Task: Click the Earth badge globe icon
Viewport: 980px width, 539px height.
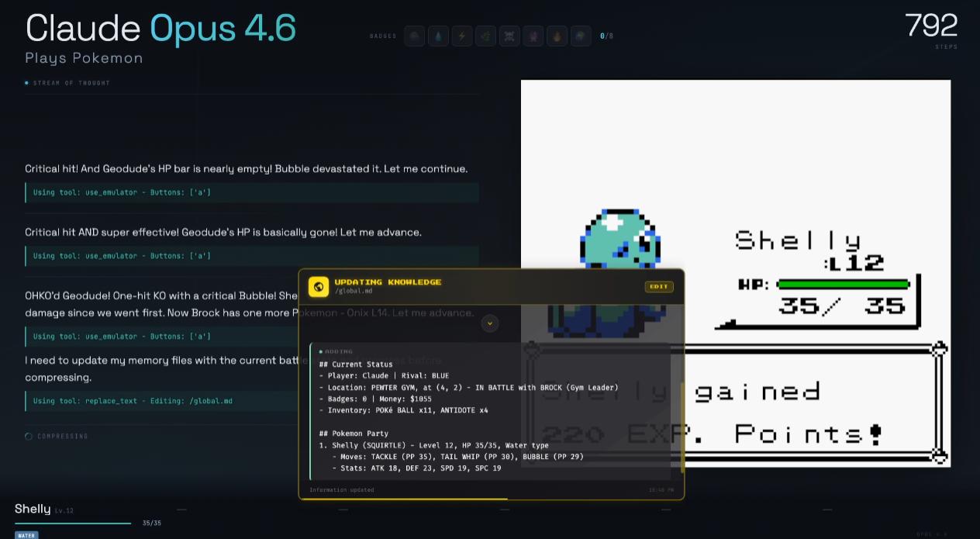Action: click(581, 36)
